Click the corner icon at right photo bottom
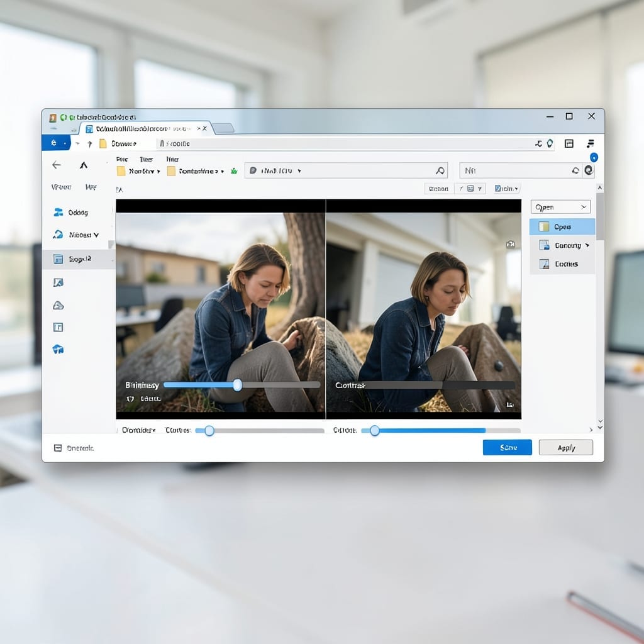Screen dimensions: 644x644 click(x=509, y=405)
